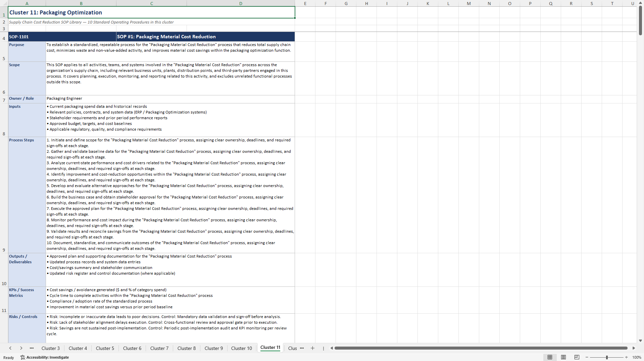Screen dimensions: 644x361
Task: Select the KPIs / Success Metrics cell
Action: click(x=27, y=300)
